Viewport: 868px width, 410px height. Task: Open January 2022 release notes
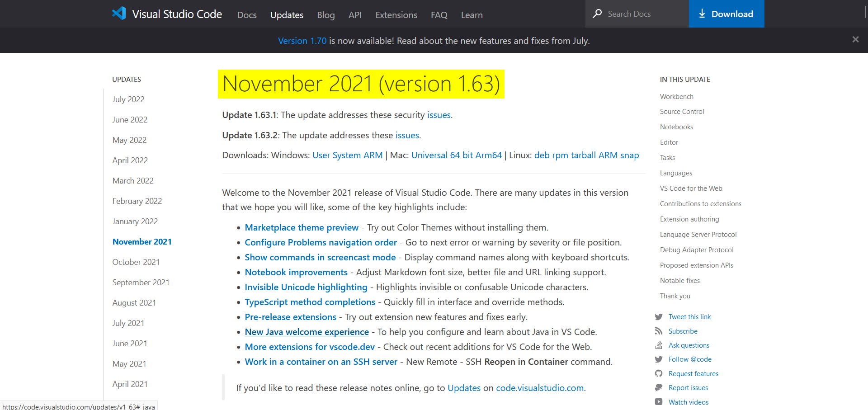point(135,221)
